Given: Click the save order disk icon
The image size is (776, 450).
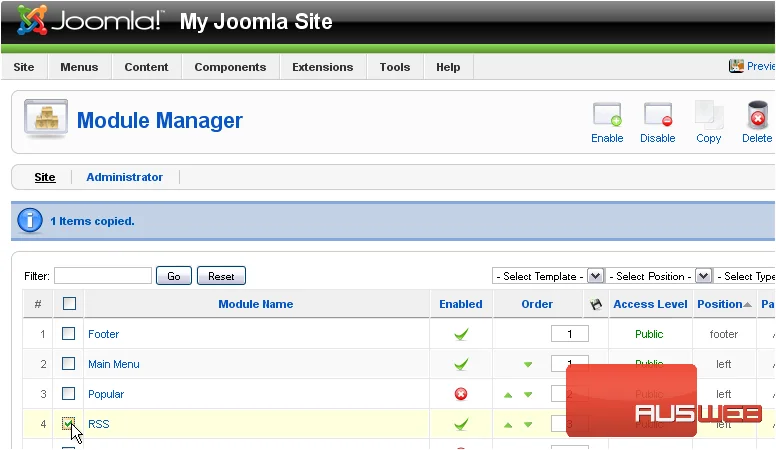Looking at the screenshot, I should 596,304.
